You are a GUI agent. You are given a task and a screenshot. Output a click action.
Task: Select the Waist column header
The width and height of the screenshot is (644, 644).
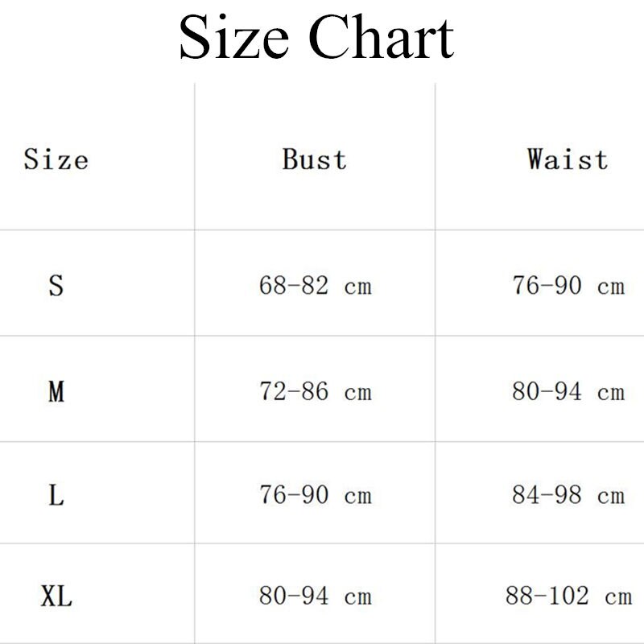568,159
